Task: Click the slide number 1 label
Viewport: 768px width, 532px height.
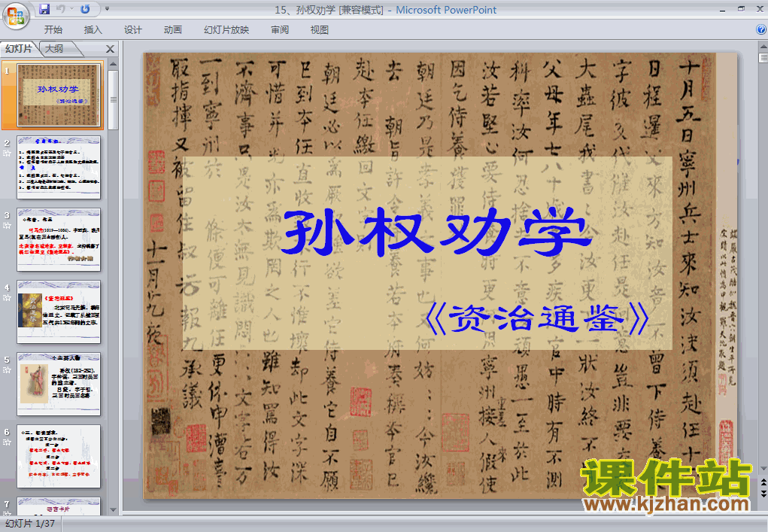Action: [x=7, y=71]
